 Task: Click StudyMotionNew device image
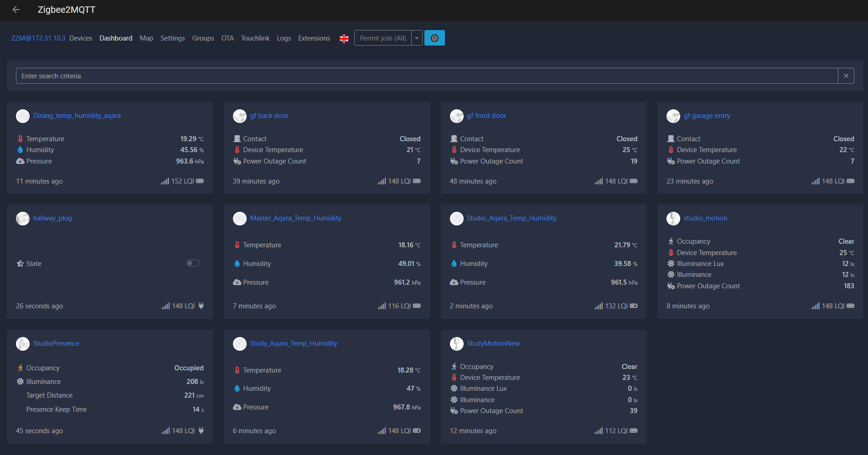click(x=457, y=344)
